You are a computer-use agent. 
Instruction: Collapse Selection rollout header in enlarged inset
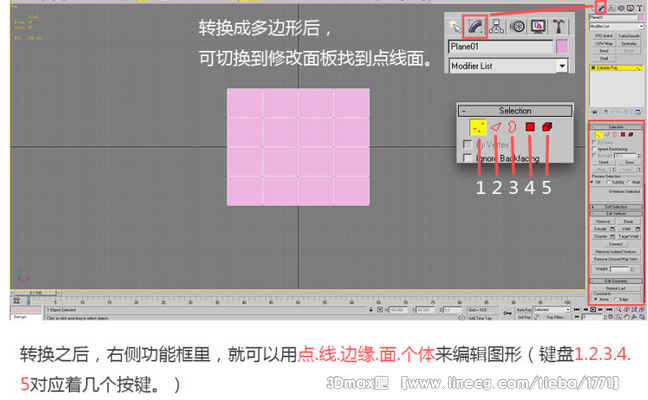[x=515, y=111]
